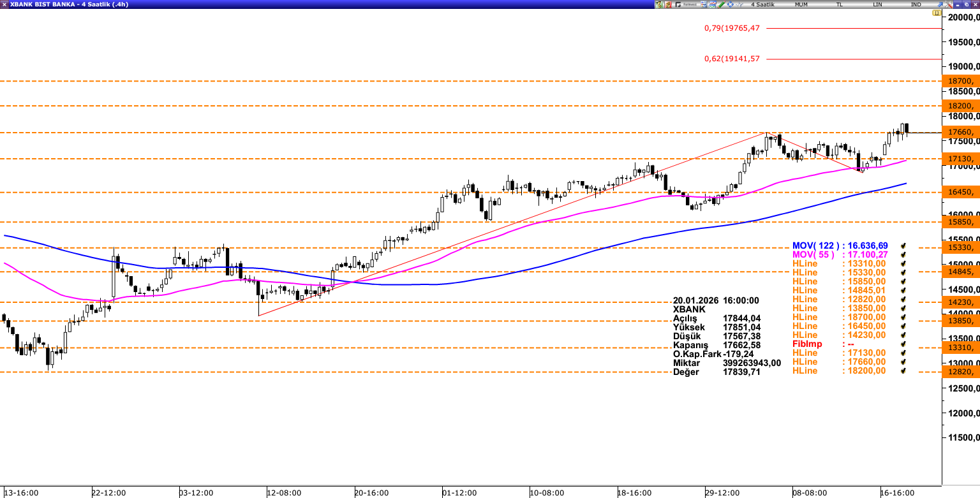
Task: Click the blue diagonal arrow icon
Action: tap(940, 4)
